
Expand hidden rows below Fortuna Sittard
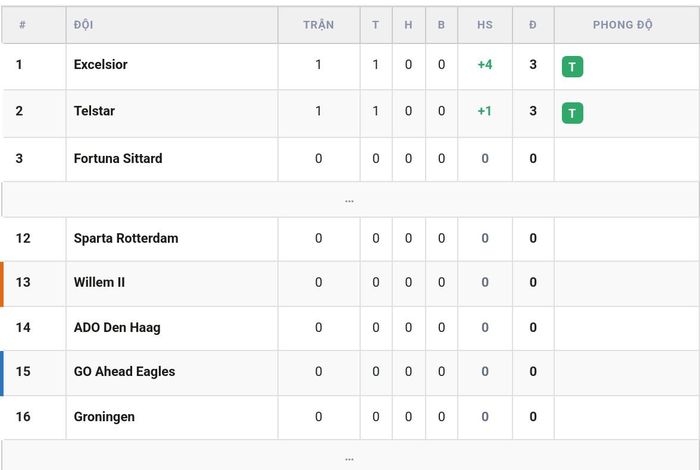(x=350, y=200)
